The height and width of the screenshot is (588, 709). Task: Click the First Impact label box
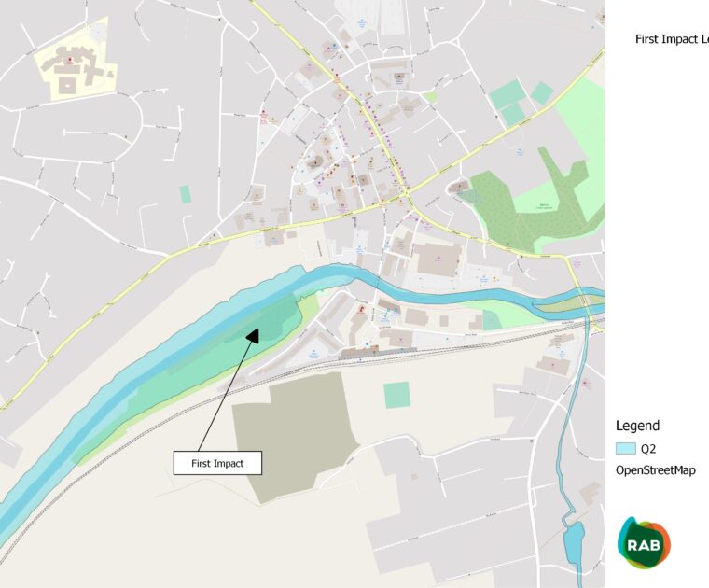coord(217,463)
